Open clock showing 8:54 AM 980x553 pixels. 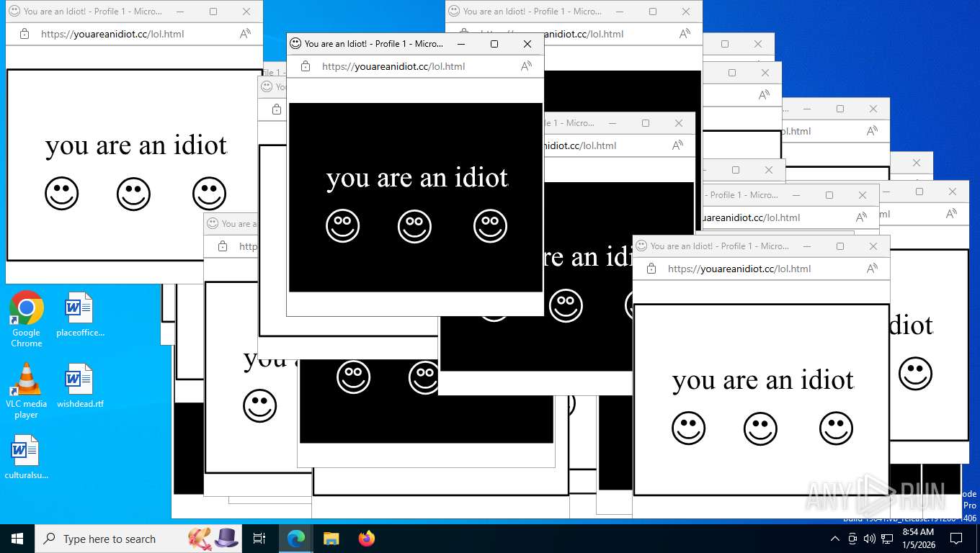click(x=918, y=539)
